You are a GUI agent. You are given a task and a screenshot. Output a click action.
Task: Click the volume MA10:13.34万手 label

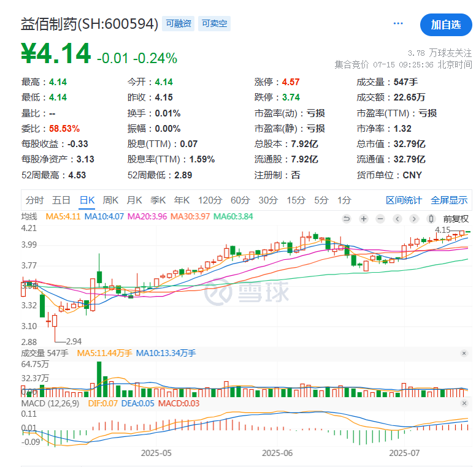pyautogui.click(x=166, y=353)
